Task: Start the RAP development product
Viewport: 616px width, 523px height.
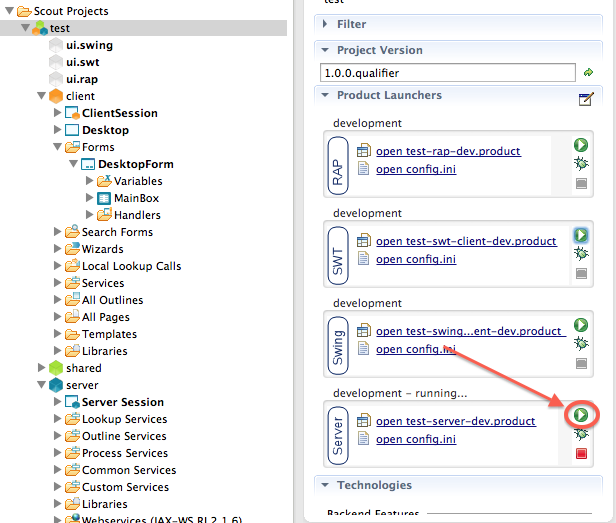Action: pos(580,145)
